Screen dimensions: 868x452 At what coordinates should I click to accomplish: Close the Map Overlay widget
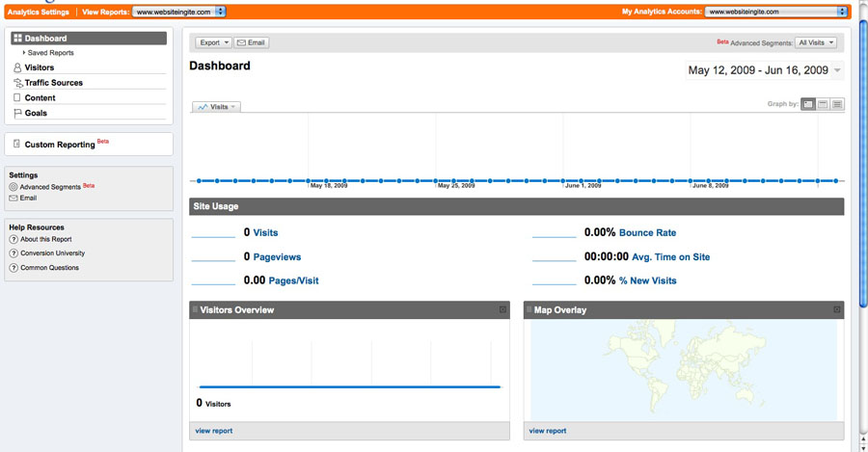tap(837, 309)
